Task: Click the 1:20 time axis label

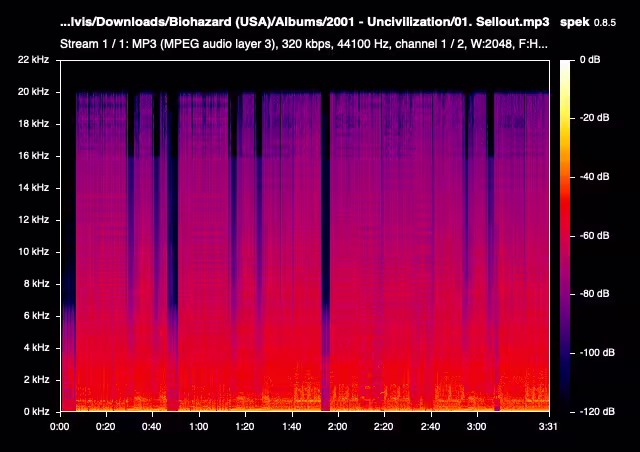Action: pos(245,427)
